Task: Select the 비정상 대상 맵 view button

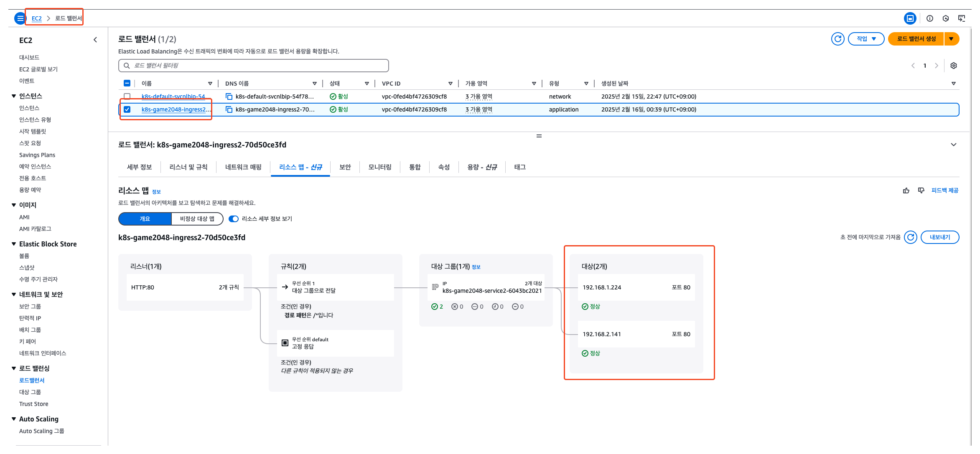Action: pos(197,219)
